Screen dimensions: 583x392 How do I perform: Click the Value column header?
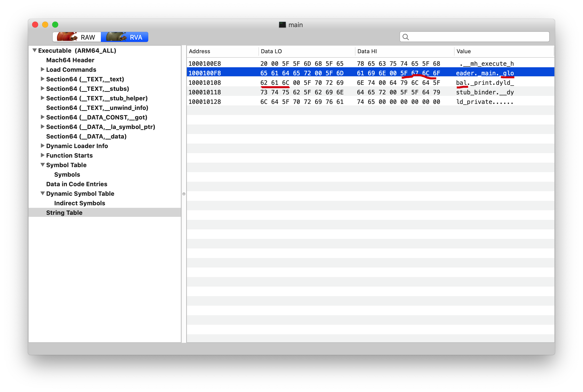pyautogui.click(x=504, y=51)
